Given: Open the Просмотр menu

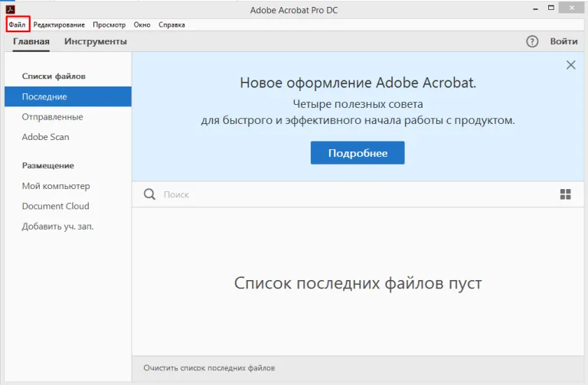Looking at the screenshot, I should click(109, 24).
